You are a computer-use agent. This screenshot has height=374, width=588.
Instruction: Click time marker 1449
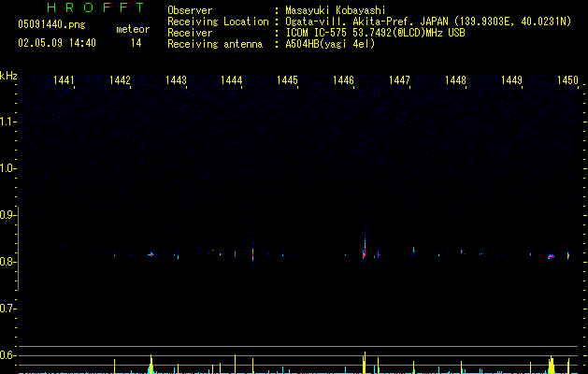click(x=511, y=80)
